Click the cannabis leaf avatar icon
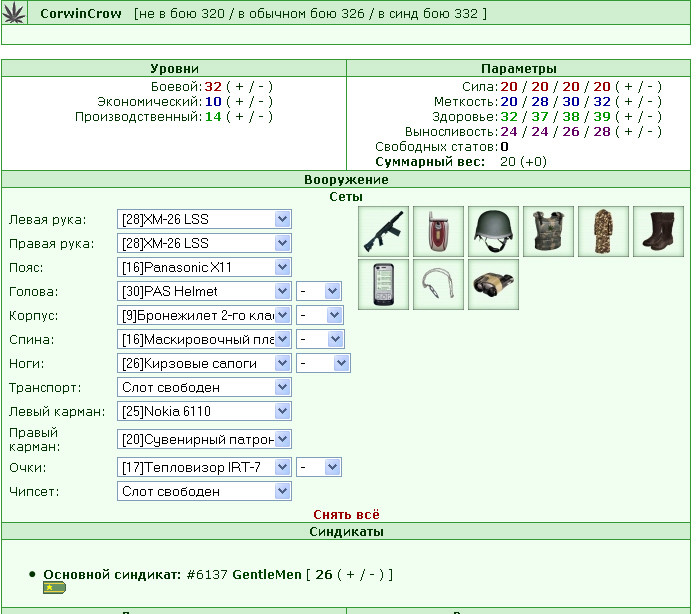Screen dimensions: 696x614 click(14, 12)
